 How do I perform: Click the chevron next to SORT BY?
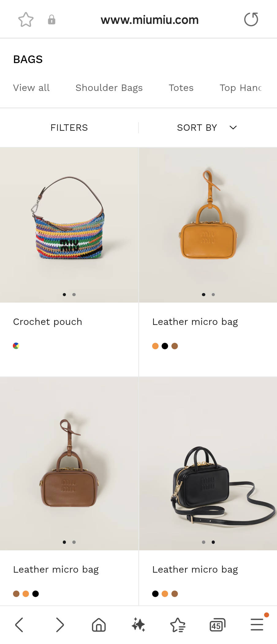233,128
